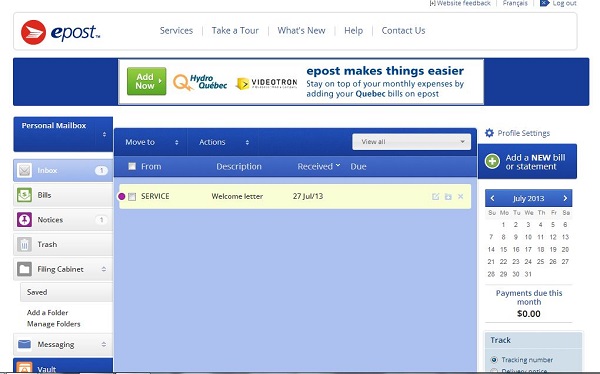The width and height of the screenshot is (600, 374).
Task: Click the Trash bin icon
Action: [24, 244]
